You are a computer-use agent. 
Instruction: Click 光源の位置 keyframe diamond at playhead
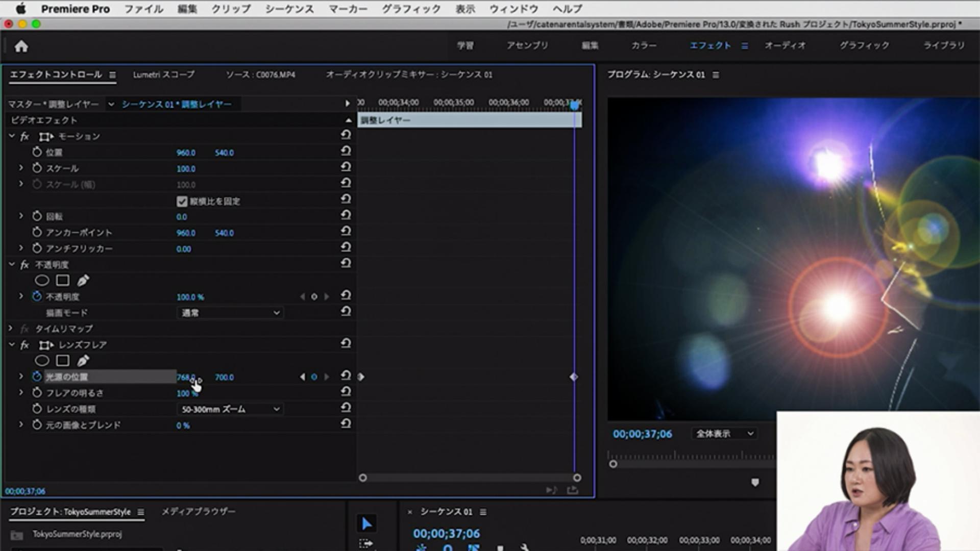(x=574, y=377)
